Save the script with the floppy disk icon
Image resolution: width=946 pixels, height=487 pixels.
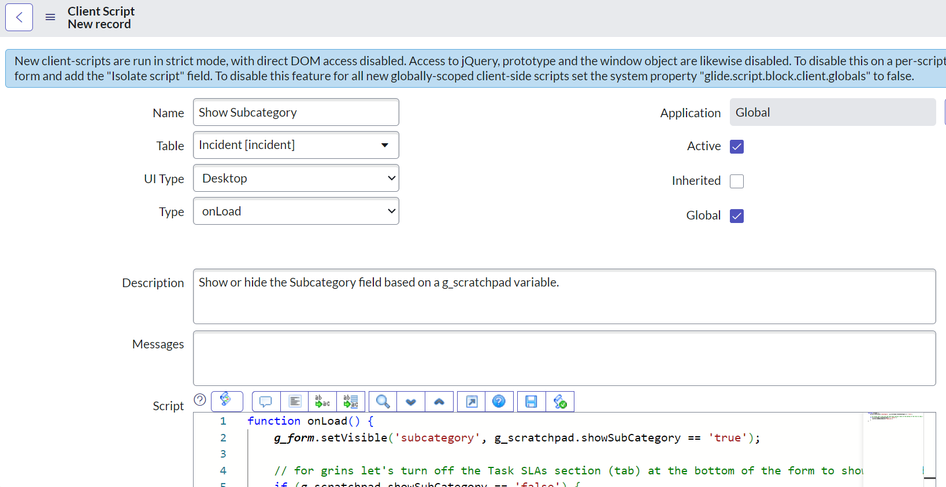532,401
